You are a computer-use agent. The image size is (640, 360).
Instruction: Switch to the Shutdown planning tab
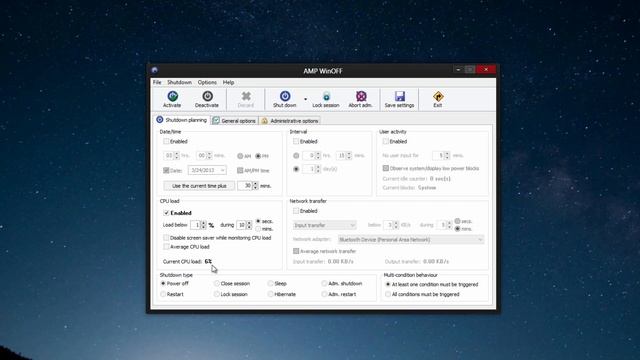coord(182,120)
